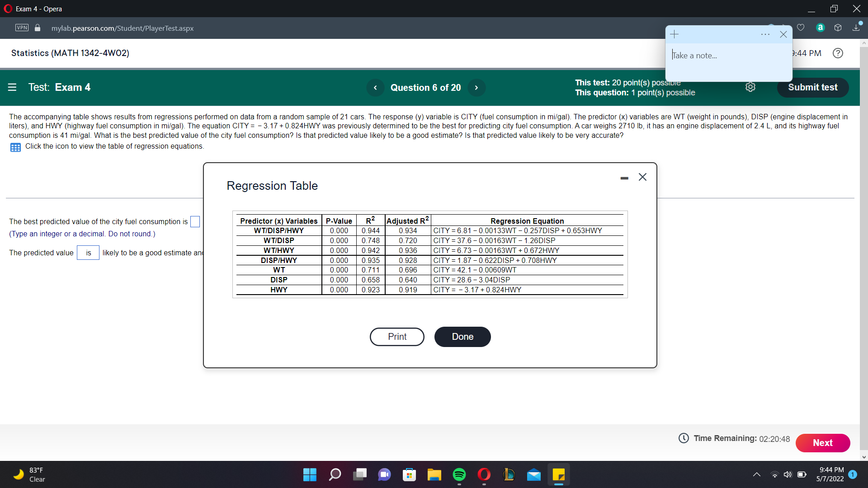868x488 pixels.
Task: Submit the test
Action: (812, 87)
